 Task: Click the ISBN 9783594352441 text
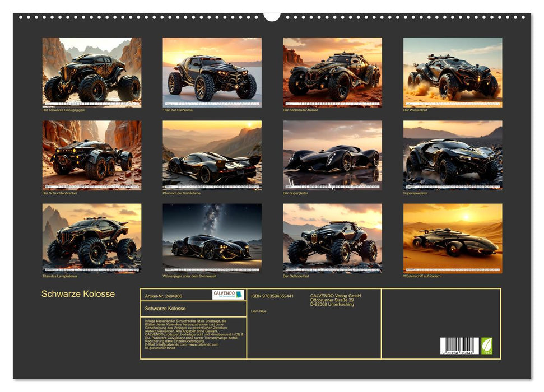coord(272,296)
